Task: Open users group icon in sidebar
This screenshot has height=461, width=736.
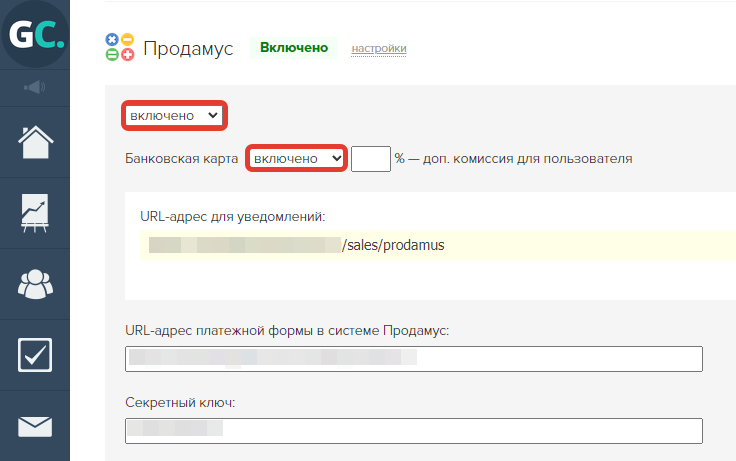Action: point(35,284)
